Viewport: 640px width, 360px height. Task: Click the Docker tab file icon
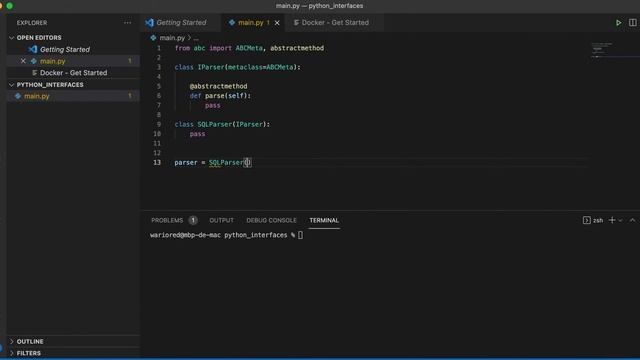point(296,23)
